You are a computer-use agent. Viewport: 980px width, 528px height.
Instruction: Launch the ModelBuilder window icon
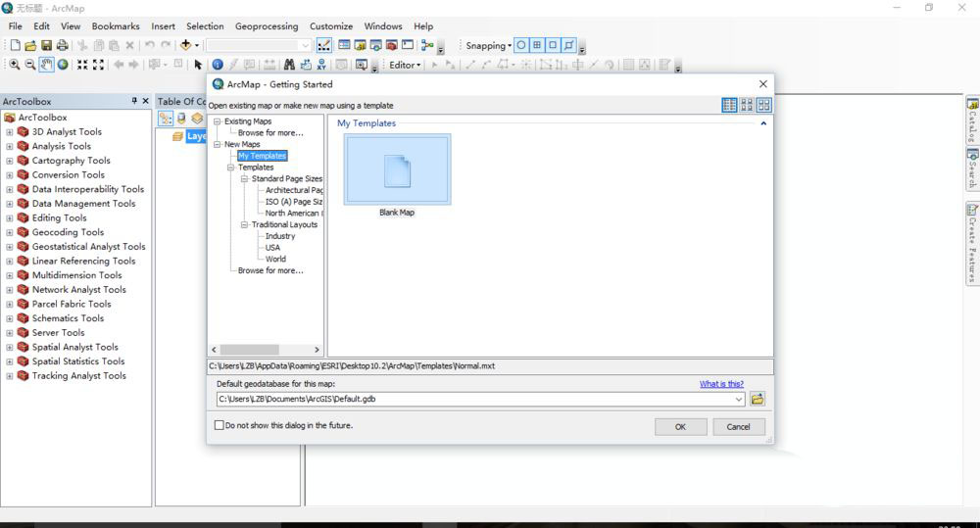click(x=427, y=45)
